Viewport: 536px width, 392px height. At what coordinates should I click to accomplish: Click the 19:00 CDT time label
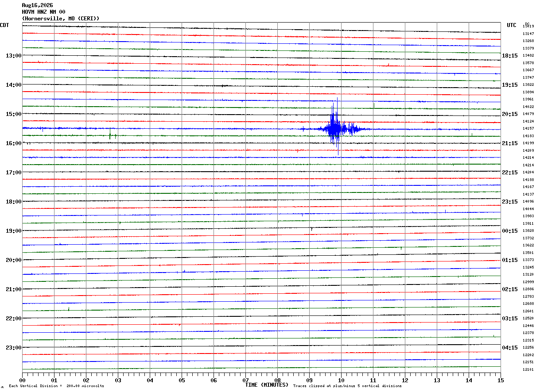13,231
